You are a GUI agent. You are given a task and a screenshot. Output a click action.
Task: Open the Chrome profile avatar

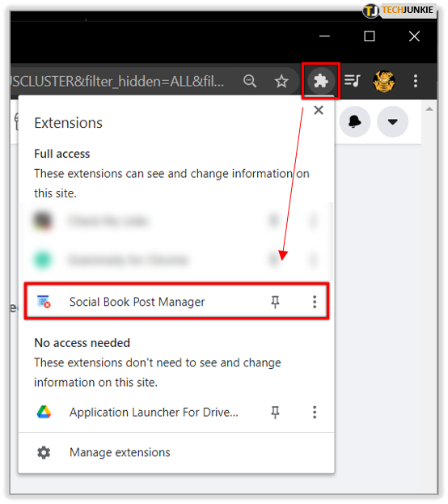[x=384, y=82]
